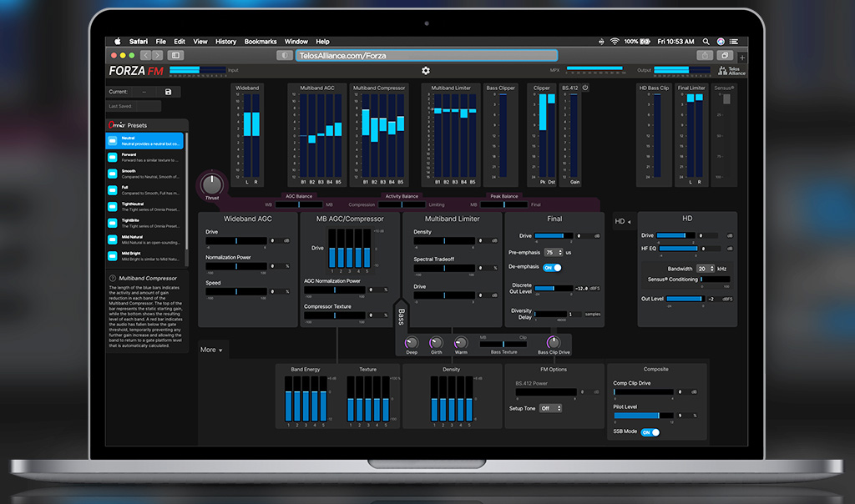855x504 pixels.
Task: Adjust the Final Drive slider
Action: (554, 236)
